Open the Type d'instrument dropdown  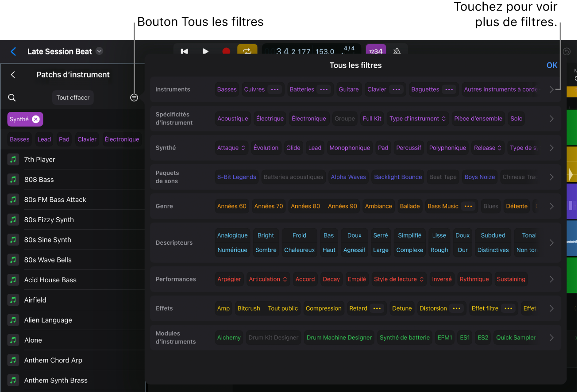(x=417, y=119)
